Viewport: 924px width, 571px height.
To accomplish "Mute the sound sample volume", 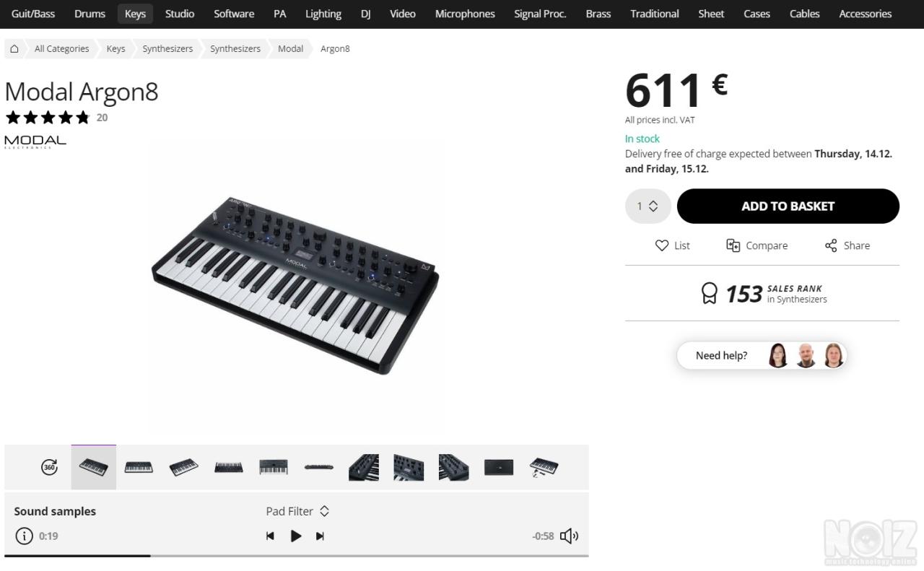I will point(569,536).
